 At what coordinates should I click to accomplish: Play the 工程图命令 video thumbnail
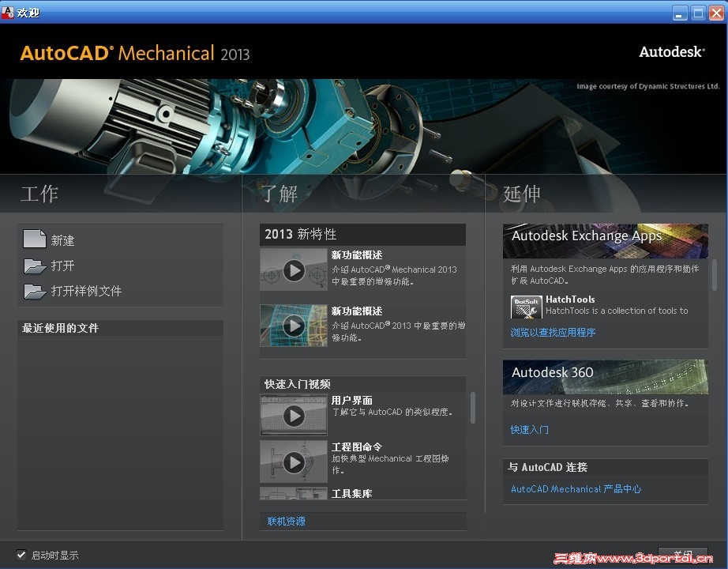(294, 462)
